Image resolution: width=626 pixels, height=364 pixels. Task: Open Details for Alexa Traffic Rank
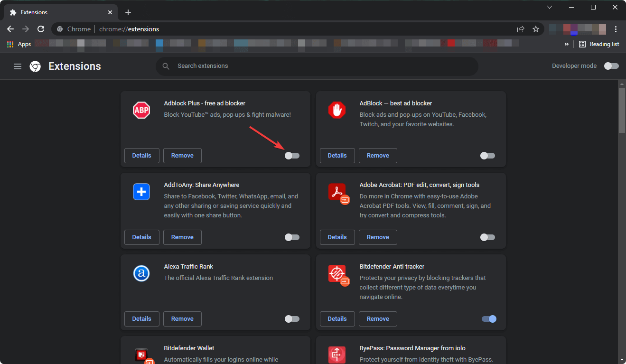click(x=141, y=319)
